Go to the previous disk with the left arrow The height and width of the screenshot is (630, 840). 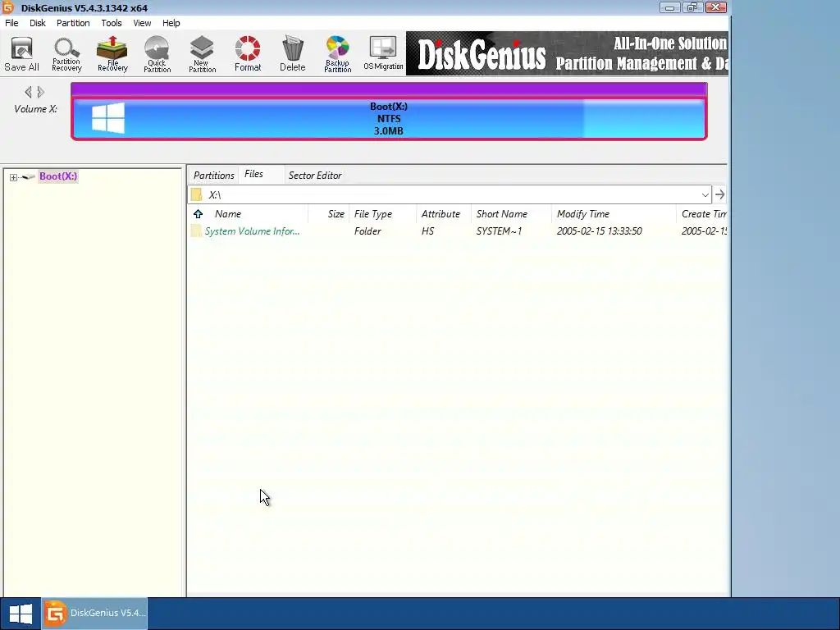pos(29,92)
